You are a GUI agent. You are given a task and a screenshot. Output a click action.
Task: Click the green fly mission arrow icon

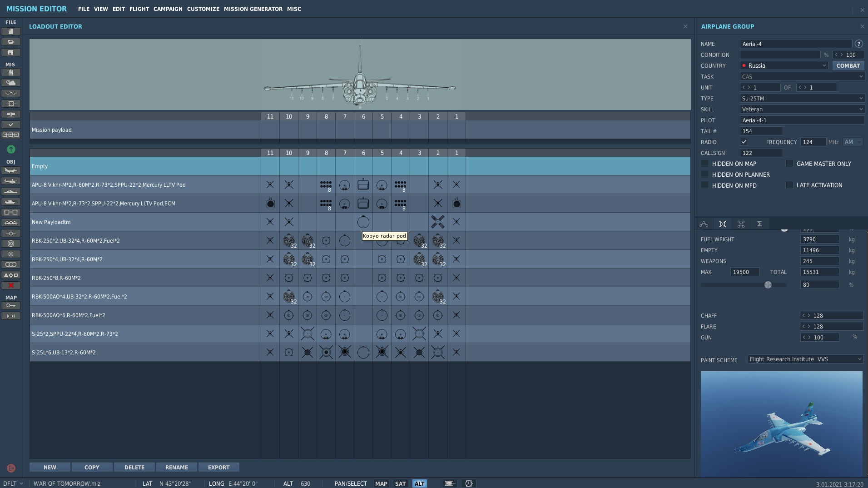11,149
